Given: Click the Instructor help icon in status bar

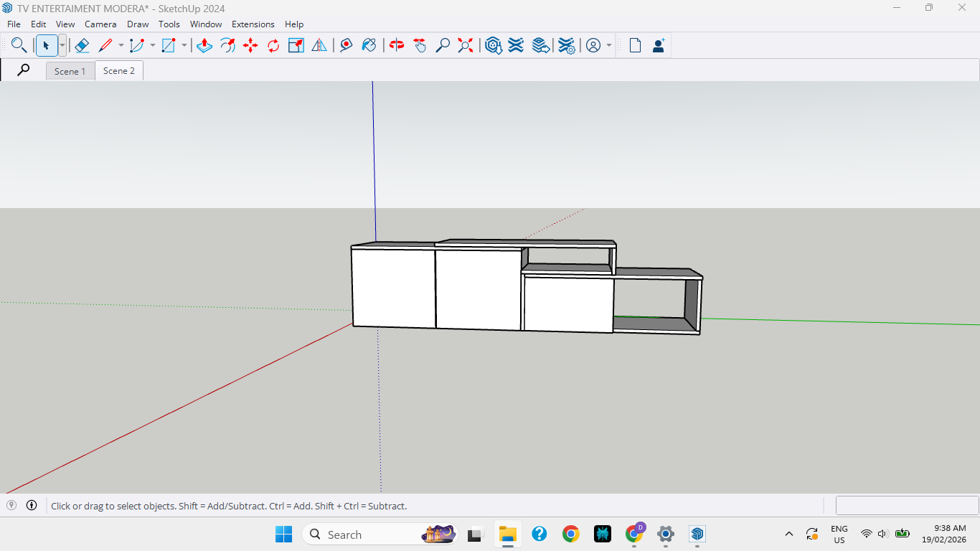Looking at the screenshot, I should (x=32, y=505).
